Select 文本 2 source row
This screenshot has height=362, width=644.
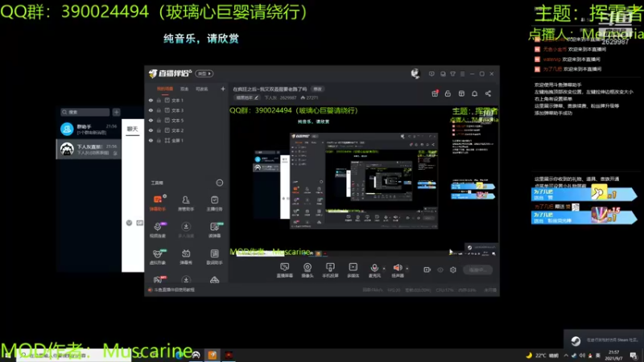tap(187, 130)
